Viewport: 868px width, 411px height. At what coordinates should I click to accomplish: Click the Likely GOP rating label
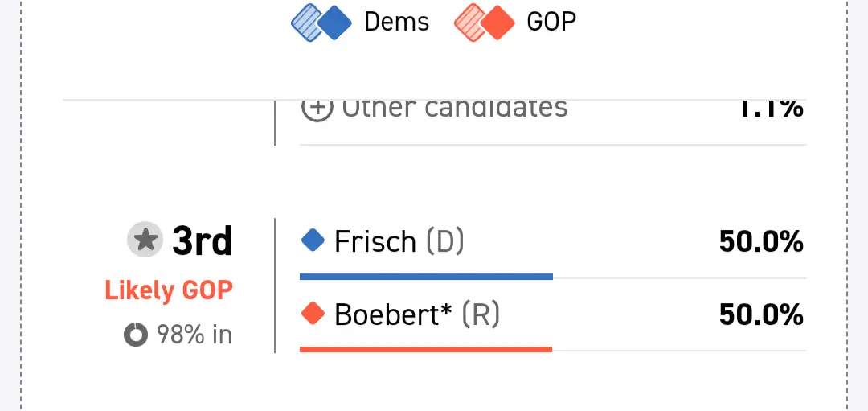[x=169, y=290]
